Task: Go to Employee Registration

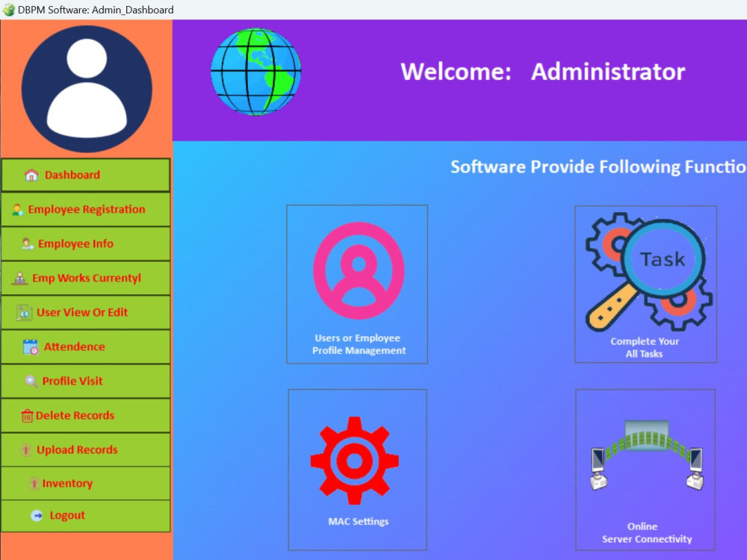Action: tap(86, 210)
